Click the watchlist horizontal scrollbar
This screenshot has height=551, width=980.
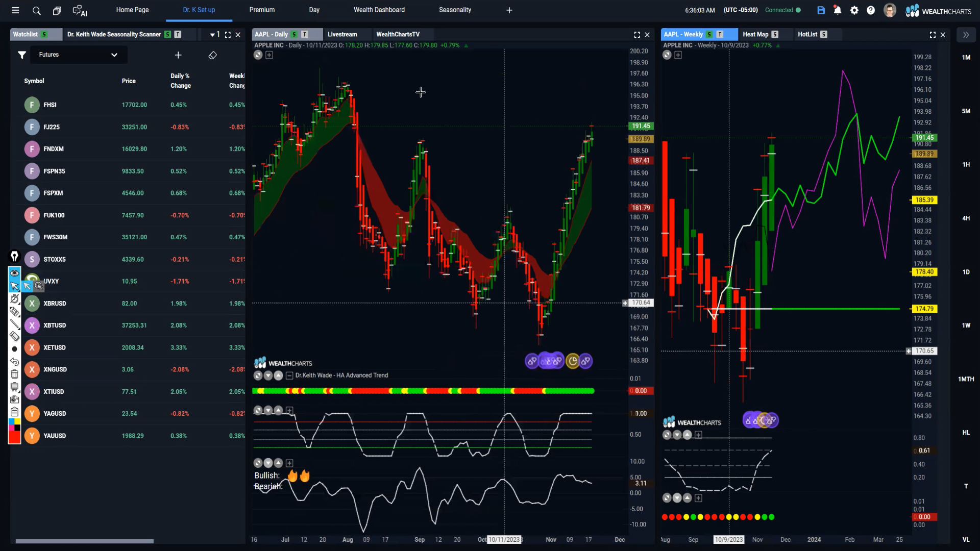click(x=84, y=541)
